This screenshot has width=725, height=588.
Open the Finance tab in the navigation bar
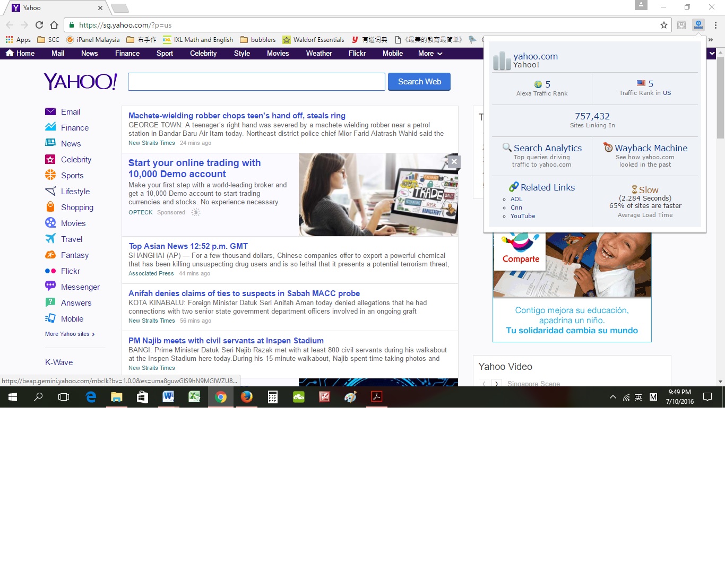[127, 53]
